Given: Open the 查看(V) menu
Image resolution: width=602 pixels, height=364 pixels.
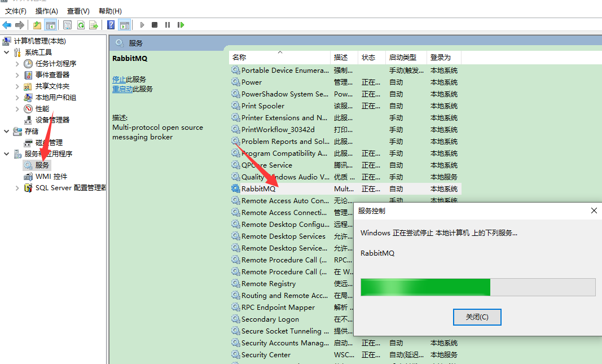Looking at the screenshot, I should pyautogui.click(x=78, y=11).
